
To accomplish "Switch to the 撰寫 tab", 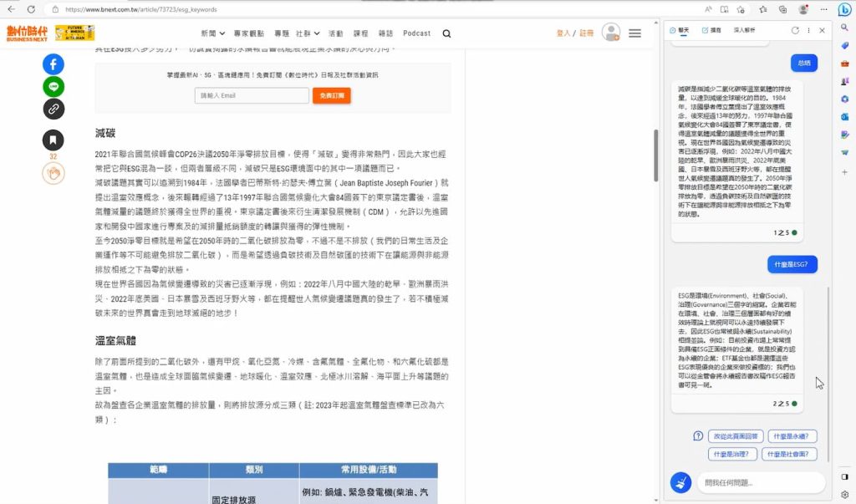I will coord(711,30).
